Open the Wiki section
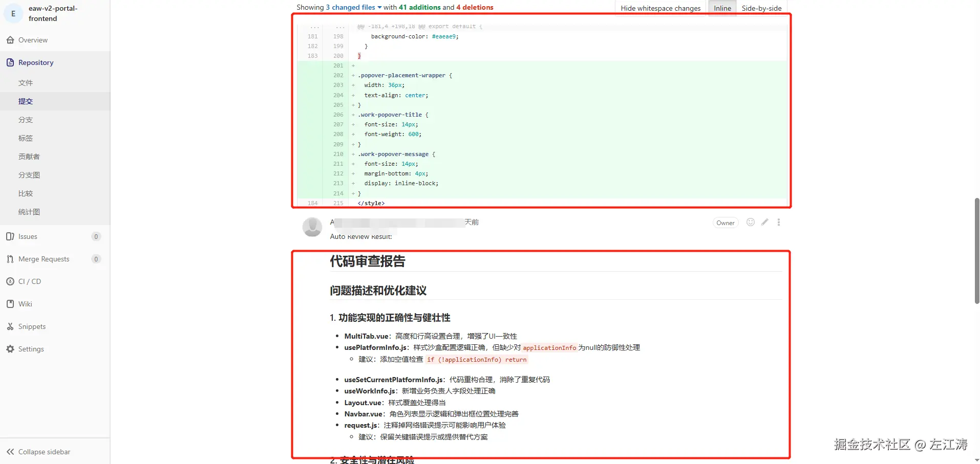The image size is (980, 464). pyautogui.click(x=25, y=303)
